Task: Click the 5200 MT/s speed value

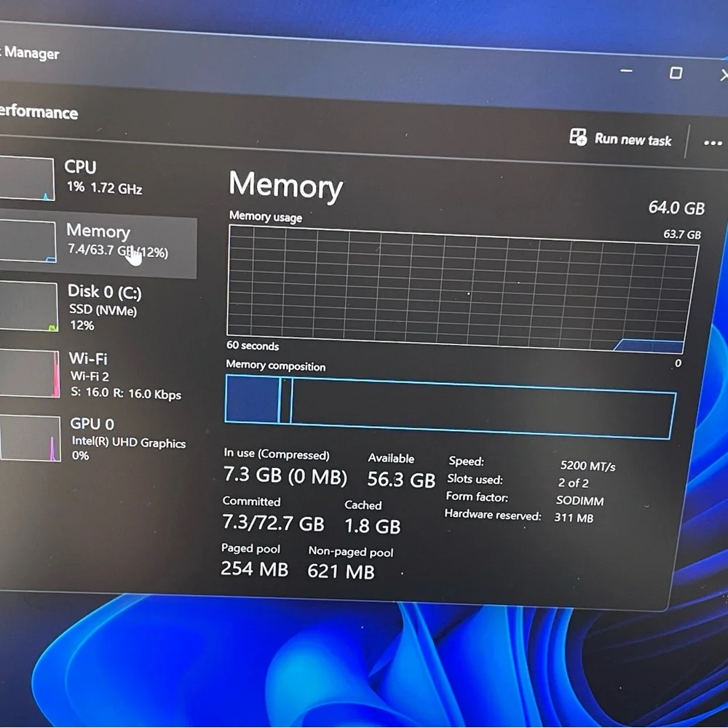Action: [x=587, y=466]
